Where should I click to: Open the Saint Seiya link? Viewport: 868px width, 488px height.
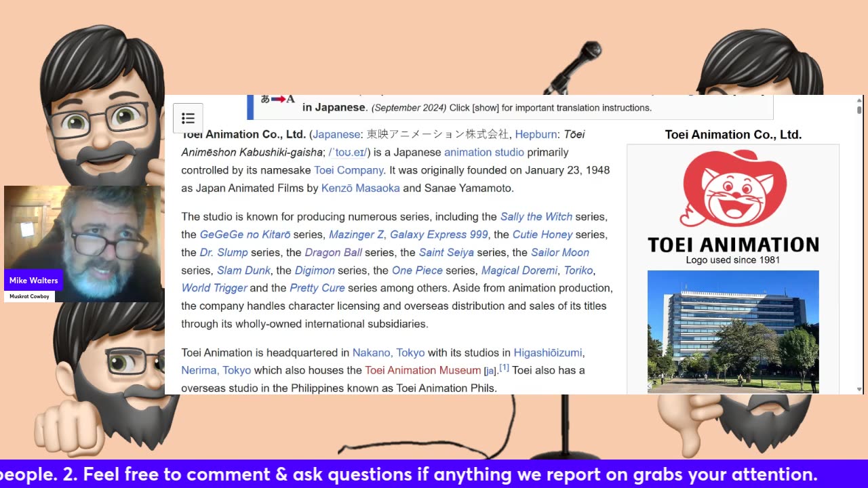pos(446,252)
